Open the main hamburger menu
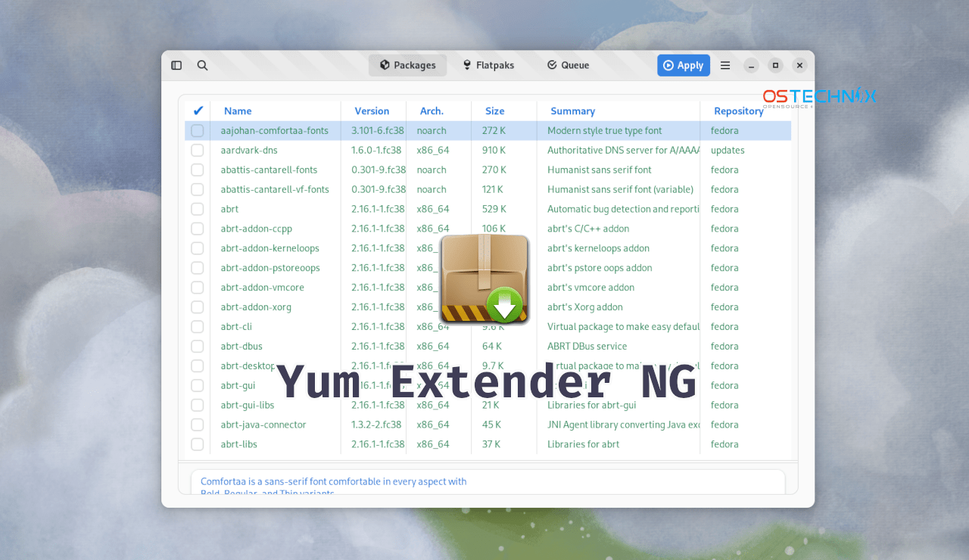This screenshot has height=560, width=969. [724, 65]
